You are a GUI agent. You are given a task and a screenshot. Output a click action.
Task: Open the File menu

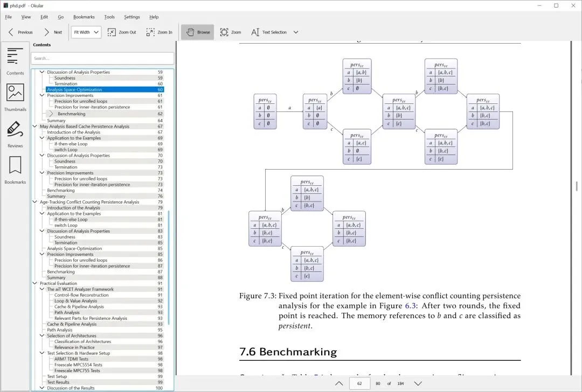click(9, 17)
